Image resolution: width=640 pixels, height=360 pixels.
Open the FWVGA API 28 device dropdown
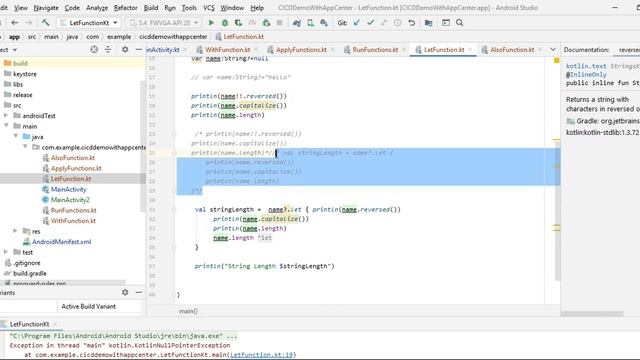(163, 23)
